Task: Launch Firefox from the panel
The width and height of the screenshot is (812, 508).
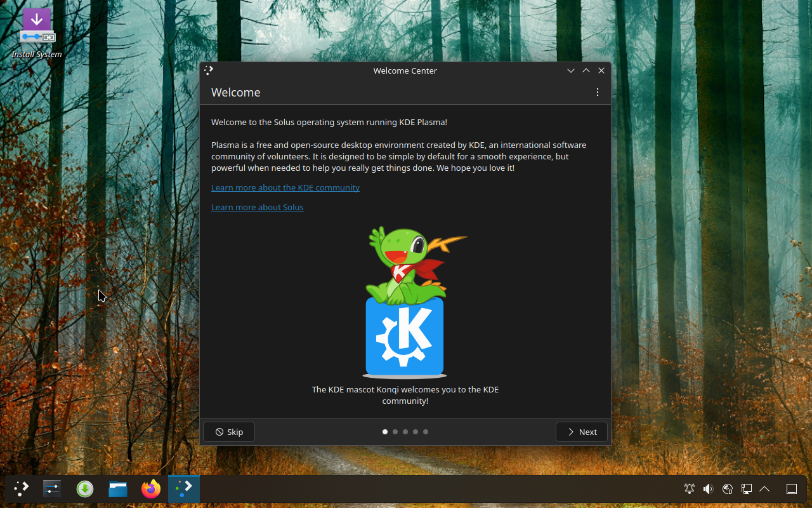Action: [x=151, y=488]
